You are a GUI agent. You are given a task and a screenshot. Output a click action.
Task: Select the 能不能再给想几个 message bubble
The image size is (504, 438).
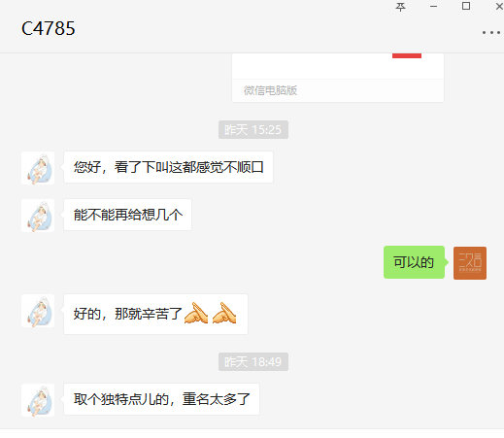point(127,215)
